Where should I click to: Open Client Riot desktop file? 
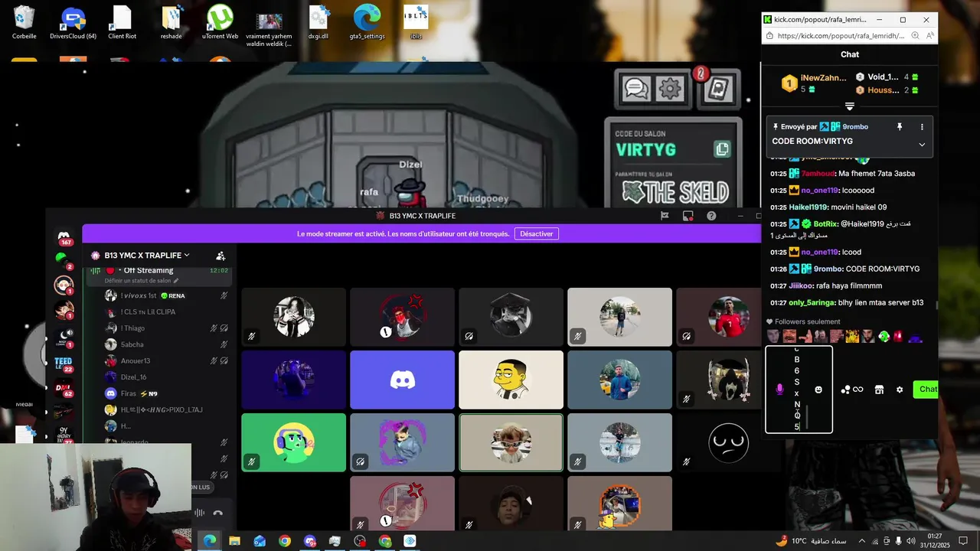tap(122, 22)
